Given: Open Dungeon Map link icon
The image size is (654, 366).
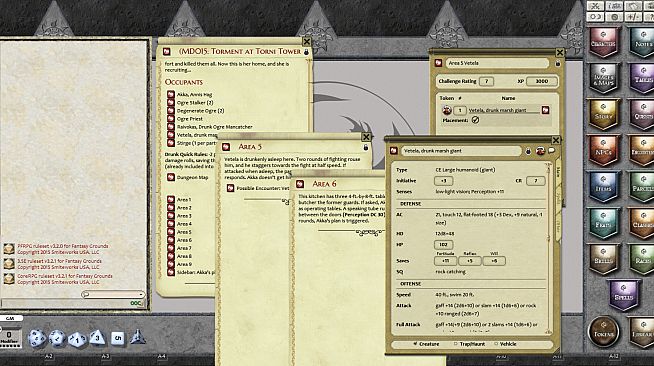Looking at the screenshot, I should [171, 177].
